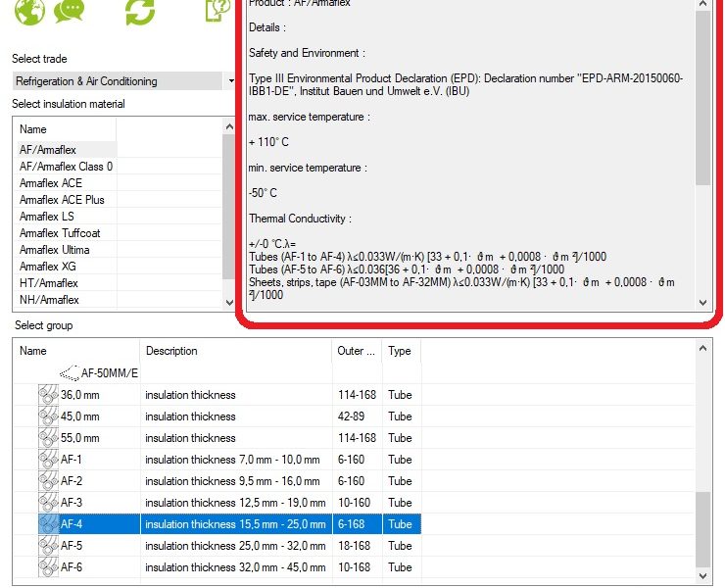Open the Select trade dropdown

230,81
